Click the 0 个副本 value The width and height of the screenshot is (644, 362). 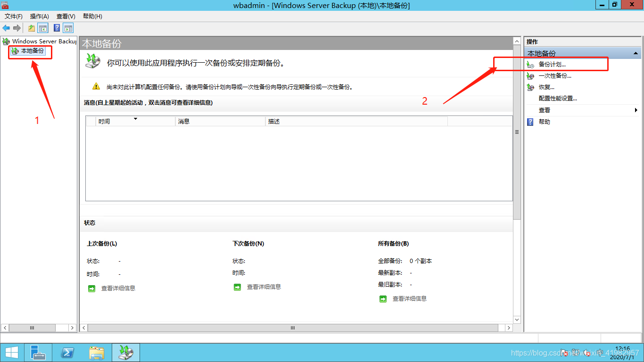point(421,261)
